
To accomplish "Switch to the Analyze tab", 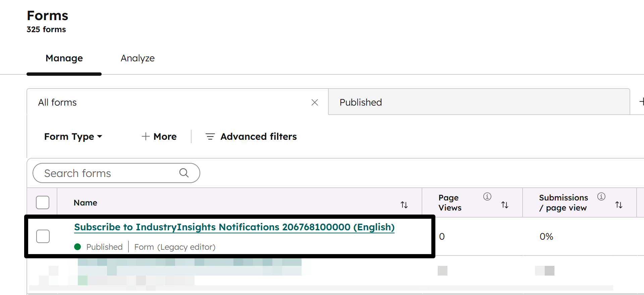I will click(138, 58).
